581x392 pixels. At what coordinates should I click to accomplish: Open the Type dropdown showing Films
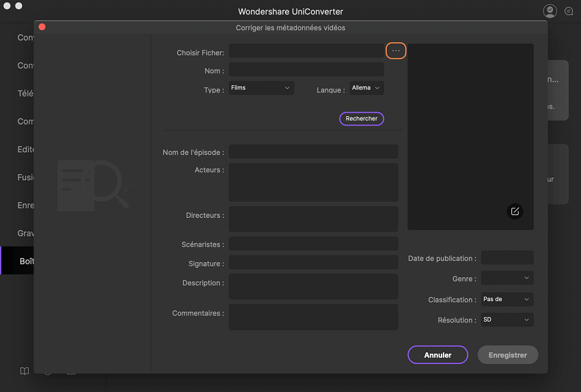(x=261, y=87)
